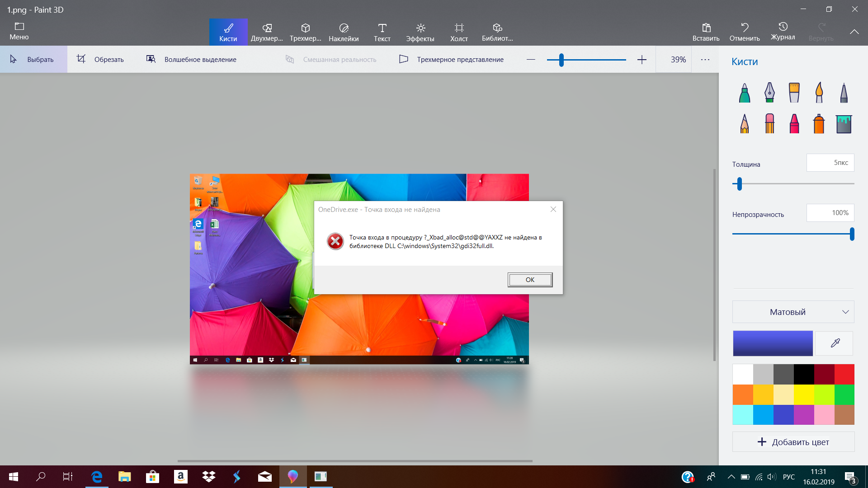Open the Mail app from the taskbar
This screenshot has height=488, width=868.
pyautogui.click(x=265, y=477)
